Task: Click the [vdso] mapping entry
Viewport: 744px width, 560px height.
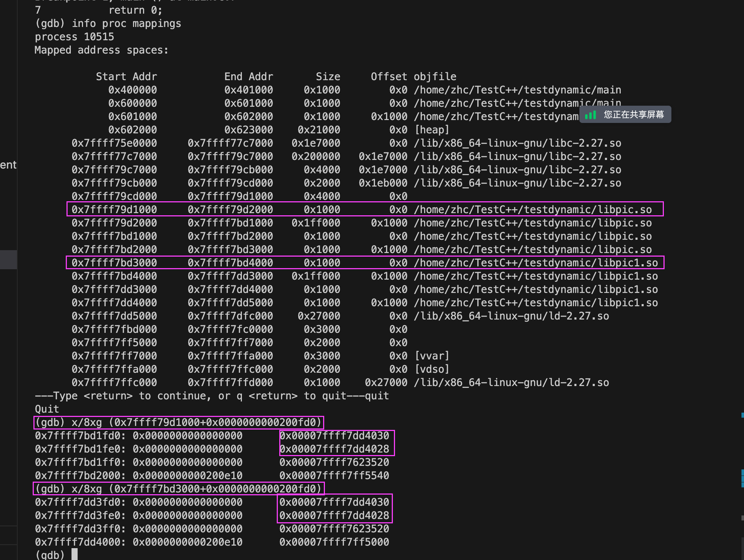Action: tap(432, 369)
